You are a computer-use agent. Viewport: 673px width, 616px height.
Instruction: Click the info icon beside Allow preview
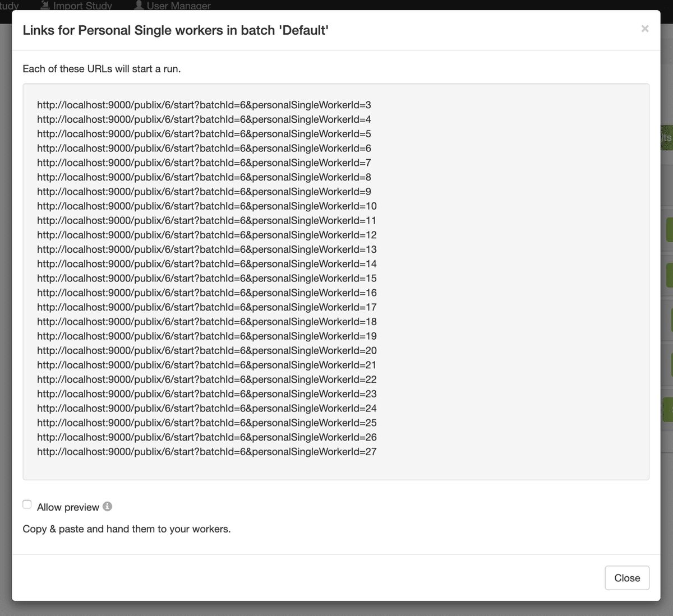(x=107, y=507)
